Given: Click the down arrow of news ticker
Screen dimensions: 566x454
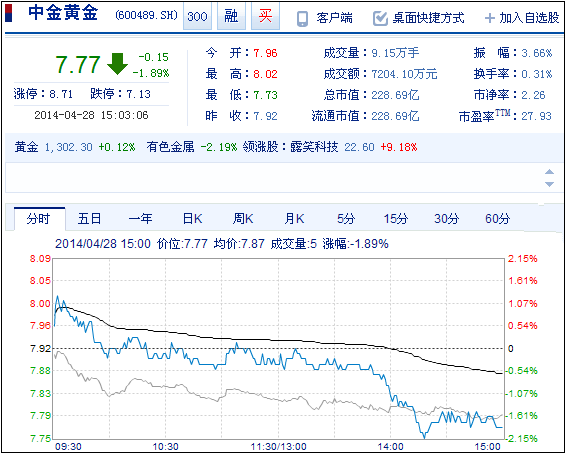Looking at the screenshot, I should click(549, 184).
